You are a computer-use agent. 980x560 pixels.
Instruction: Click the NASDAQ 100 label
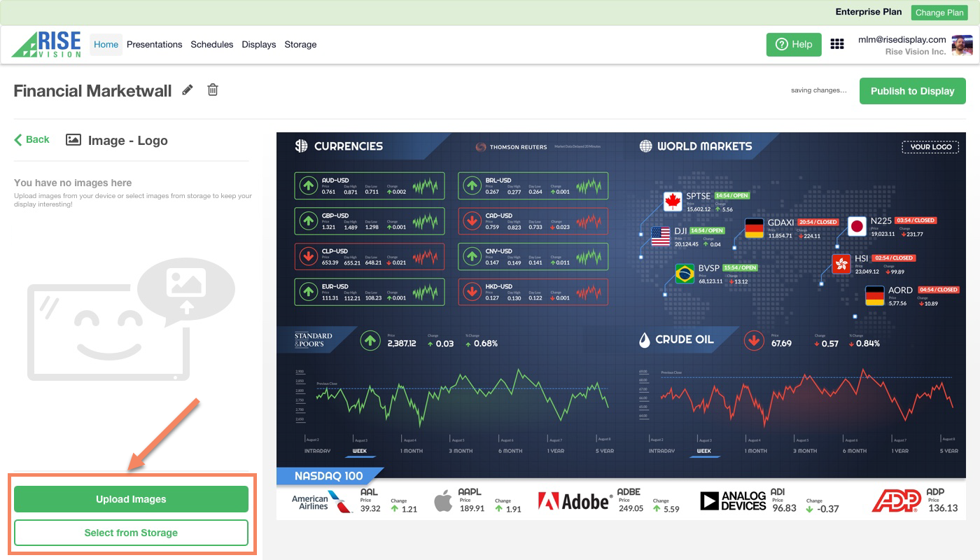pos(328,476)
